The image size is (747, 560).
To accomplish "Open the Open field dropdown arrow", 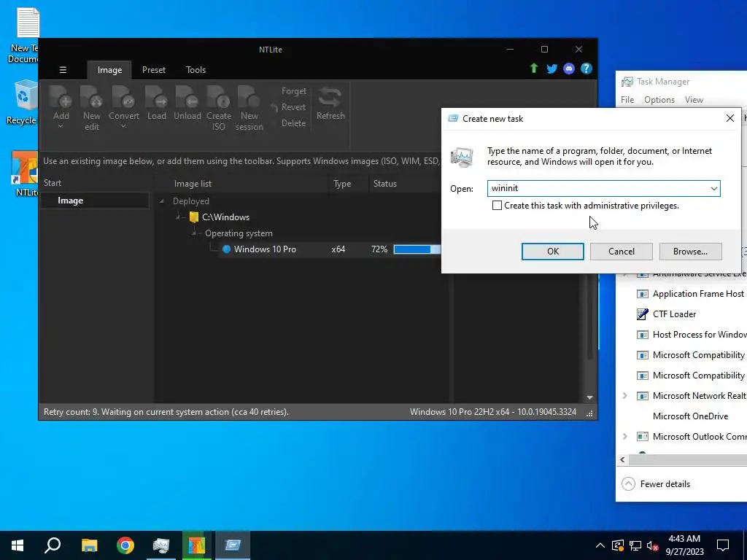I will tap(713, 189).
